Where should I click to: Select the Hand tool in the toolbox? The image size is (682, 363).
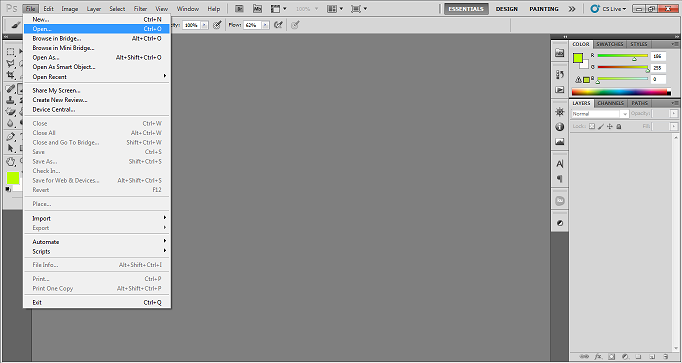click(x=10, y=162)
